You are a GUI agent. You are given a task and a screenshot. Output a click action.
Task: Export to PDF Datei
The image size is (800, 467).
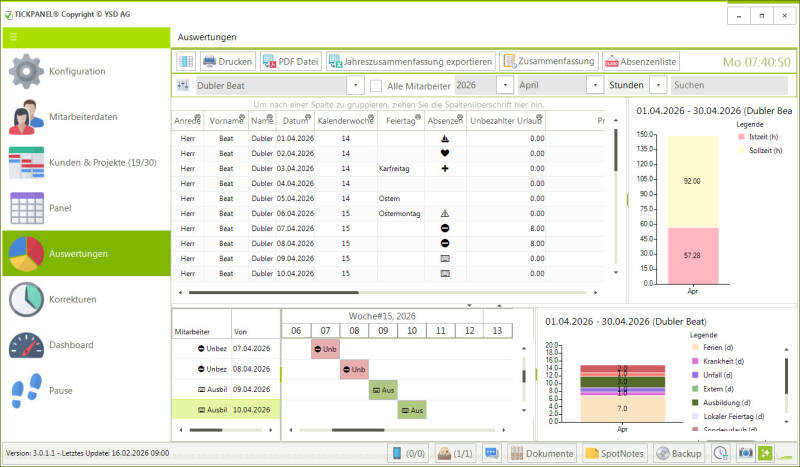pos(291,62)
